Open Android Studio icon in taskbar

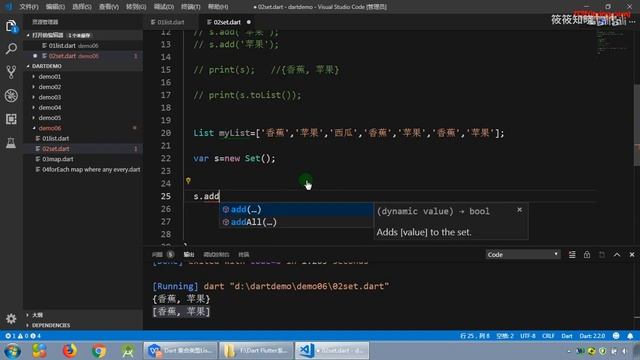128,351
